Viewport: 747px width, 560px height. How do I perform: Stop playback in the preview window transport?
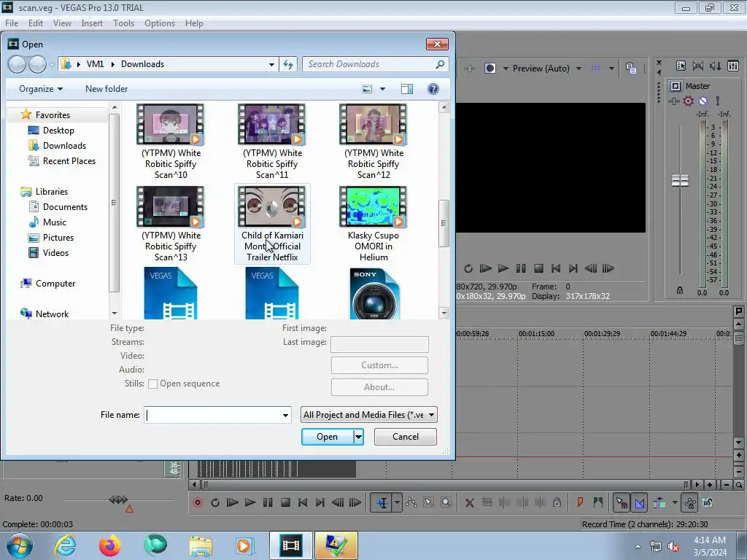click(538, 268)
